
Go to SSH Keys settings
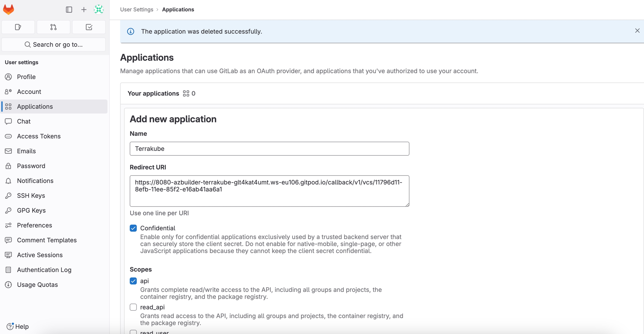(x=31, y=195)
